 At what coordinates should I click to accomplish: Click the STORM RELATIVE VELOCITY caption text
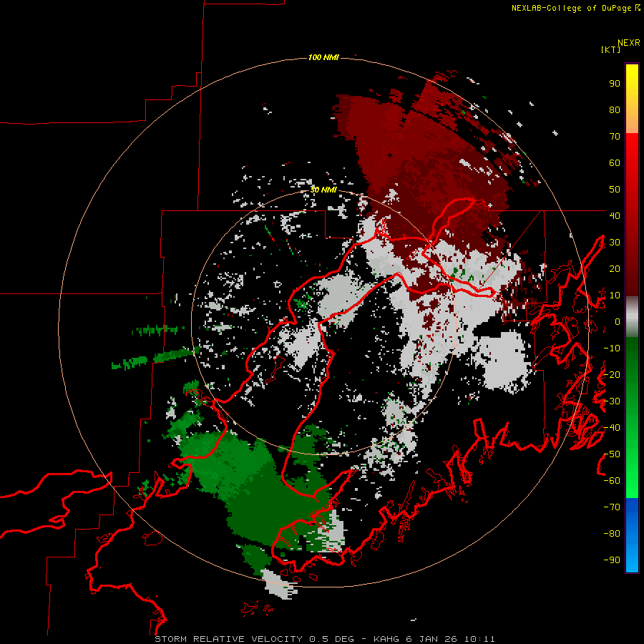(x=228, y=639)
